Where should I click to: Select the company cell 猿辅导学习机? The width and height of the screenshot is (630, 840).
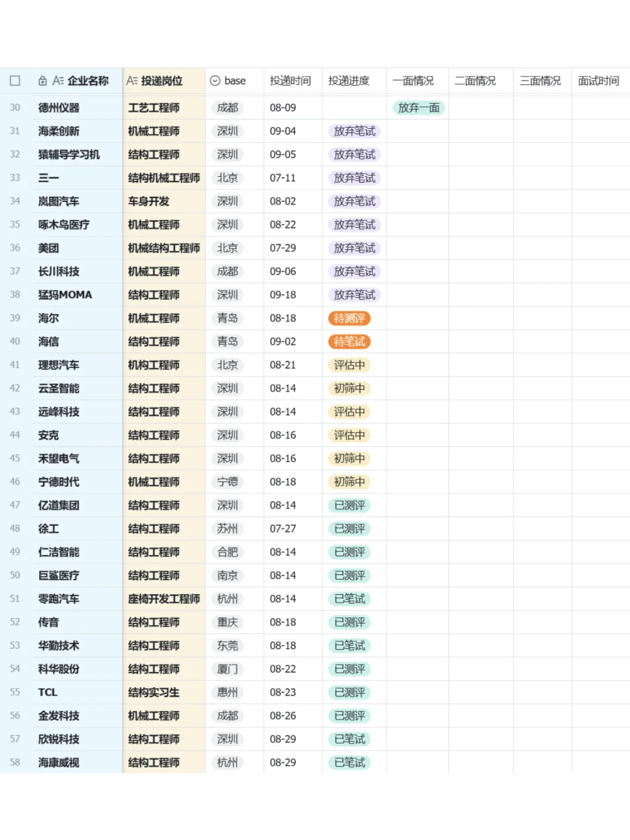77,155
